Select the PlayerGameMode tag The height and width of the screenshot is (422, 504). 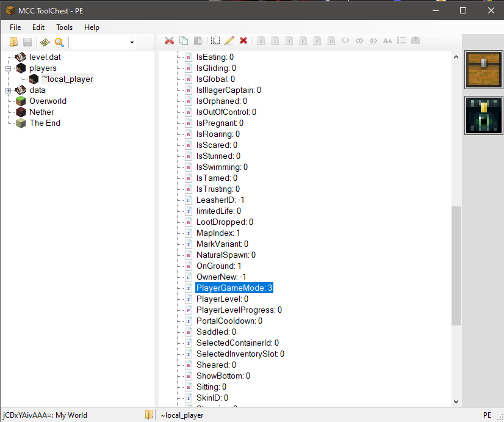pyautogui.click(x=234, y=288)
